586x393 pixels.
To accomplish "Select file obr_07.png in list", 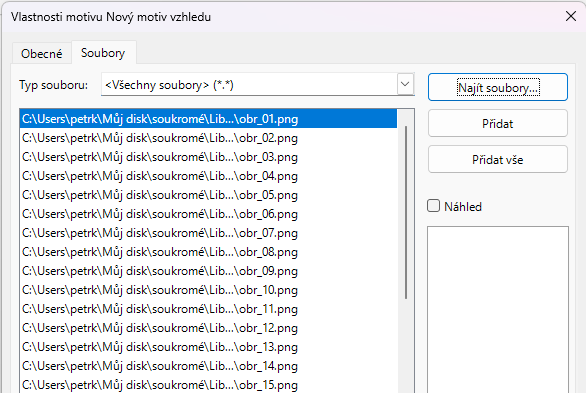I will pyautogui.click(x=209, y=233).
